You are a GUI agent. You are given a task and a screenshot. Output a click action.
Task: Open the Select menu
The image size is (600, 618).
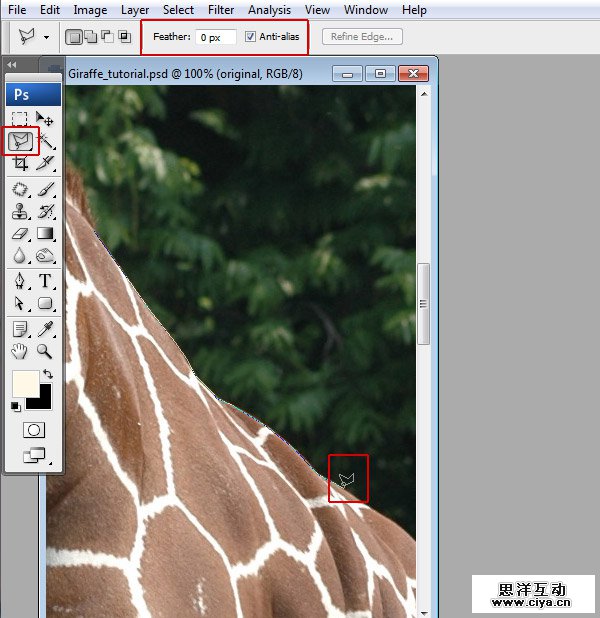(x=178, y=10)
